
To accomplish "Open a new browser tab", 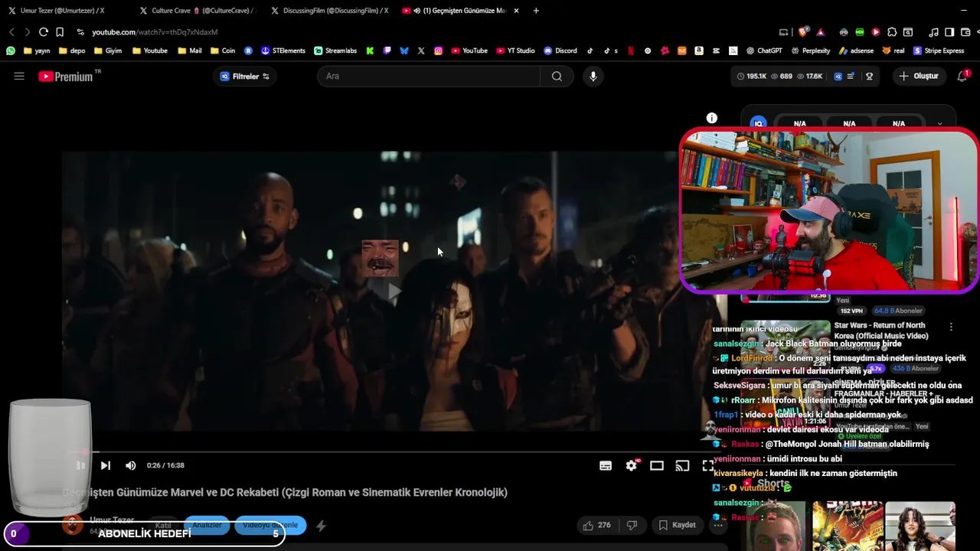I will (x=536, y=11).
